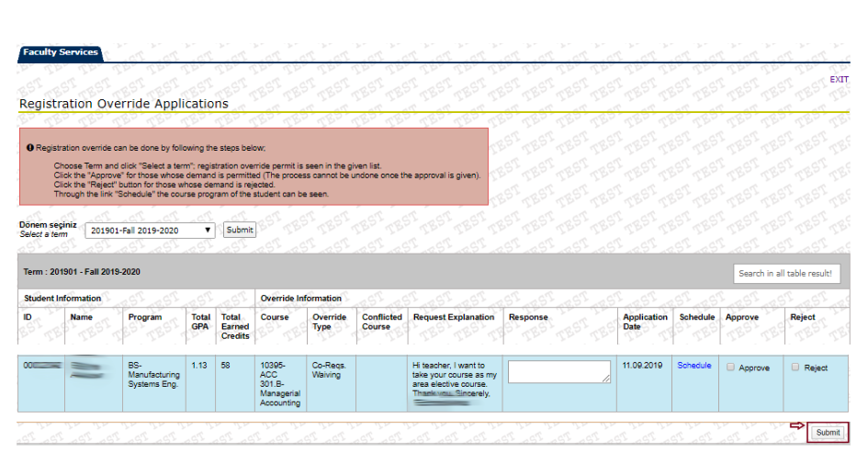868x452 pixels.
Task: Open the Faculty Services tab
Action: click(x=61, y=52)
